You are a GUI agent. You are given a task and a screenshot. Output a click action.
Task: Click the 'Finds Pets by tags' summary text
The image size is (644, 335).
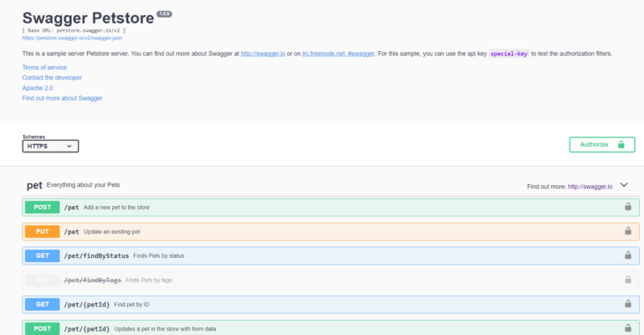(x=149, y=280)
